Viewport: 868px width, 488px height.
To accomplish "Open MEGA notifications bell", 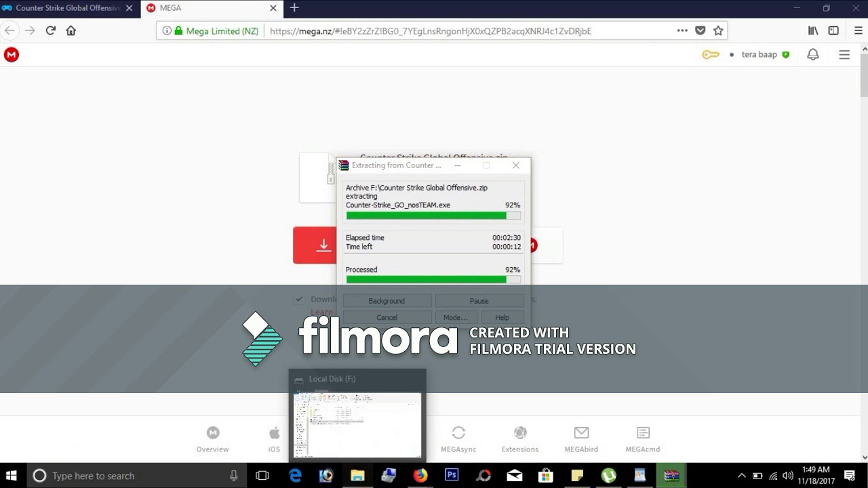I will click(x=813, y=55).
